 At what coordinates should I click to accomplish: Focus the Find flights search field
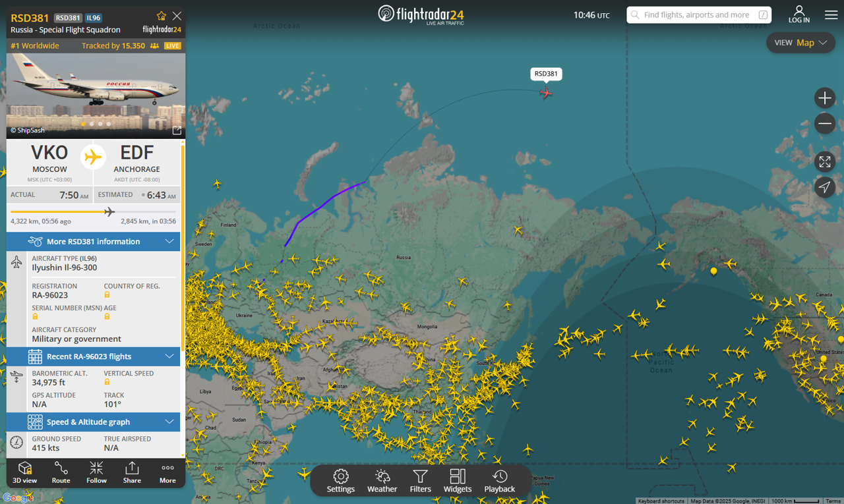pyautogui.click(x=699, y=14)
